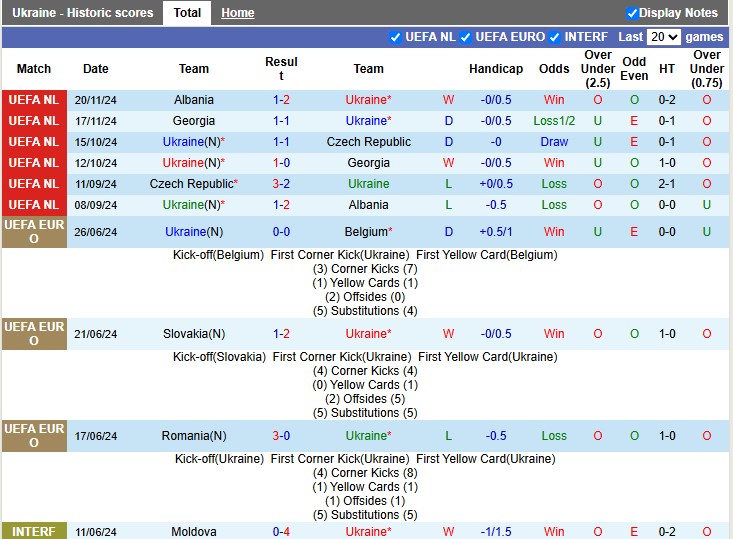This screenshot has width=733, height=539.
Task: Open the Home tab
Action: [237, 13]
